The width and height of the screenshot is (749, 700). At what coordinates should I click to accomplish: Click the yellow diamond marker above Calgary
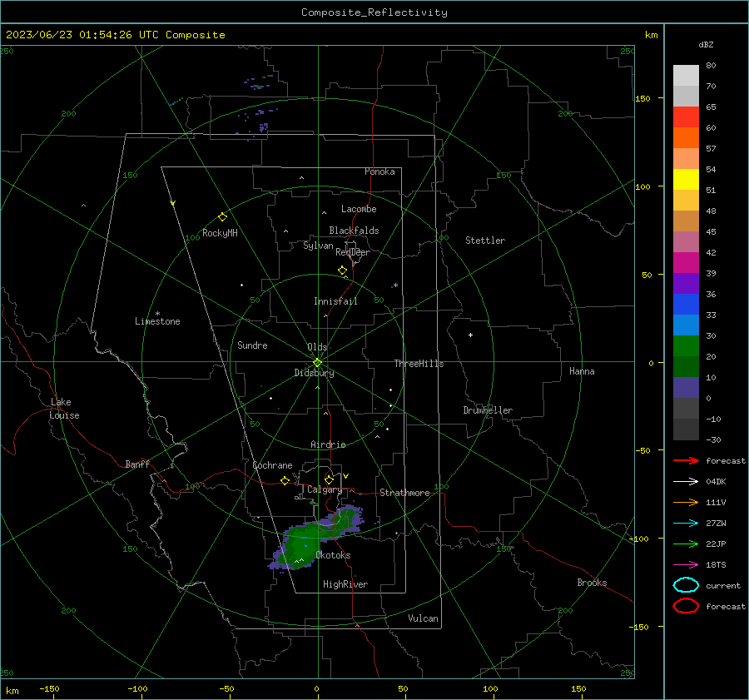click(329, 479)
